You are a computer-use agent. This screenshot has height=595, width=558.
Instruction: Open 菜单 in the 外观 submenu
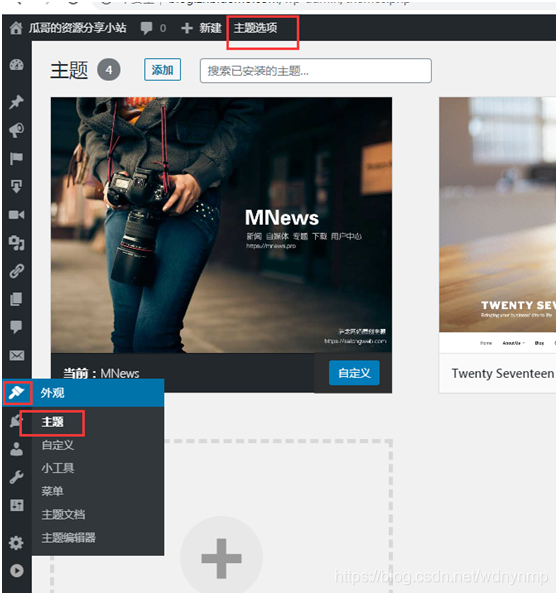pos(52,491)
